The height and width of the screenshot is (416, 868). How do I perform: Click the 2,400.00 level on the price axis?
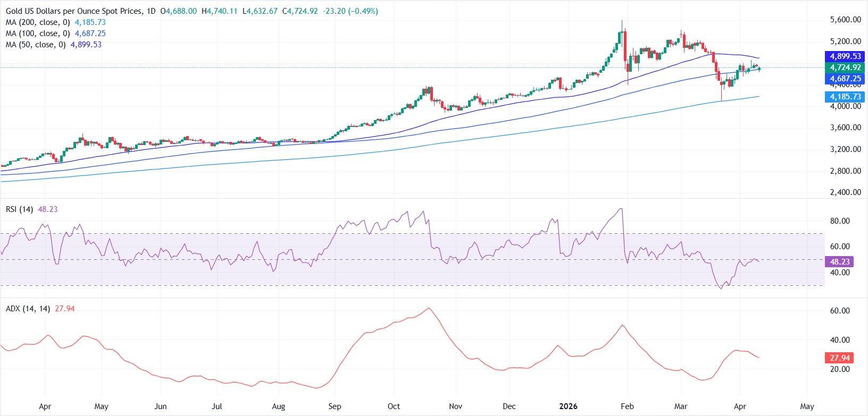point(845,192)
